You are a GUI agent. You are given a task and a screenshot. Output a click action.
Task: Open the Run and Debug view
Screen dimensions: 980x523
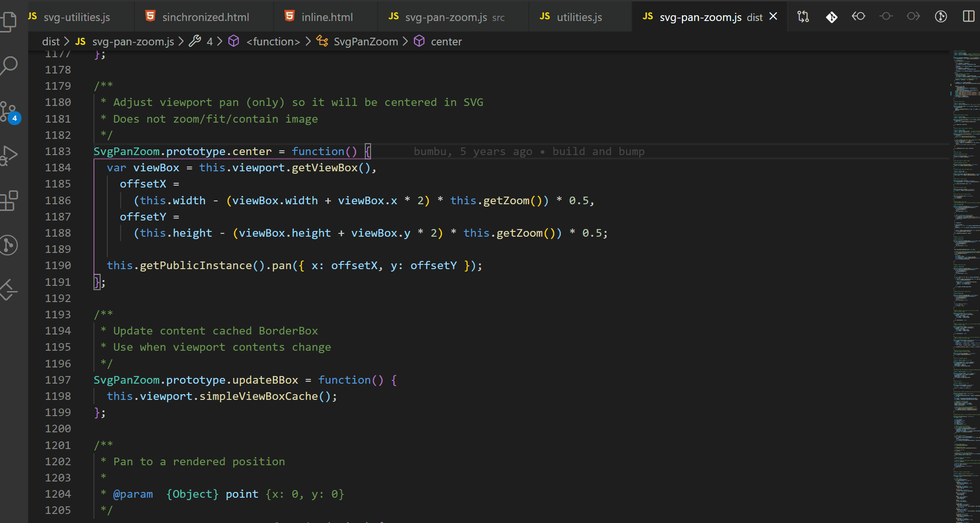[10, 155]
